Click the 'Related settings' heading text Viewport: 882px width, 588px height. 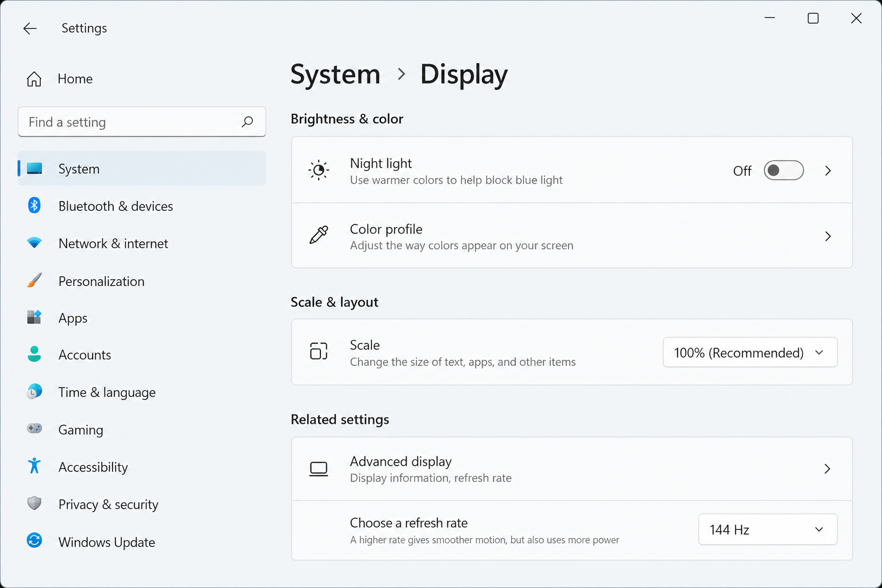(340, 419)
